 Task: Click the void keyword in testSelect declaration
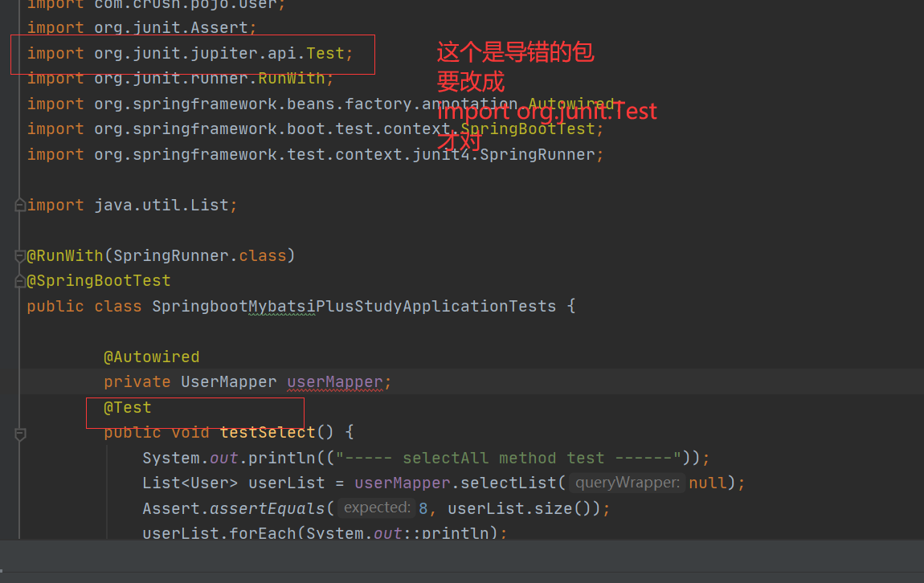pos(190,432)
